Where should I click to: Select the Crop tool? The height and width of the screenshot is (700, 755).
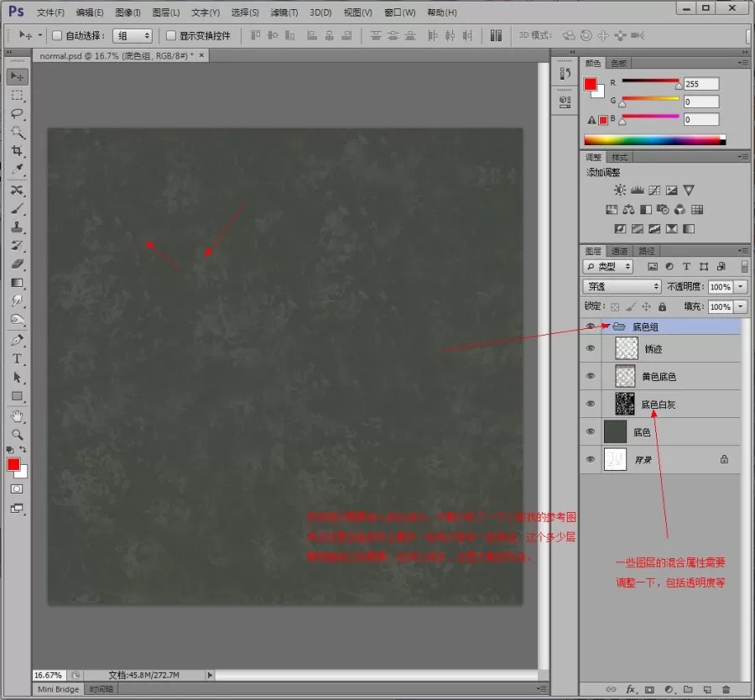[x=18, y=151]
